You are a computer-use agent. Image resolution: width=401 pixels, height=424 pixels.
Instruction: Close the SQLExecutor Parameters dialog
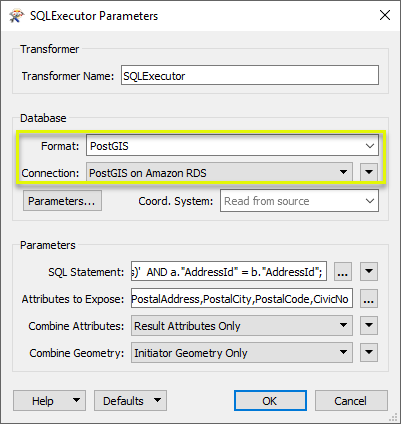click(385, 15)
